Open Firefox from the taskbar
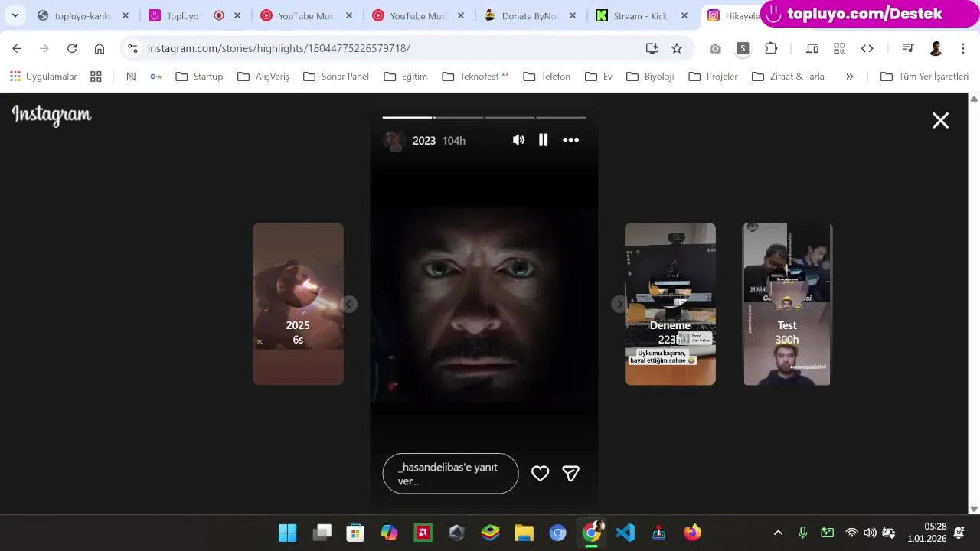 click(x=693, y=533)
